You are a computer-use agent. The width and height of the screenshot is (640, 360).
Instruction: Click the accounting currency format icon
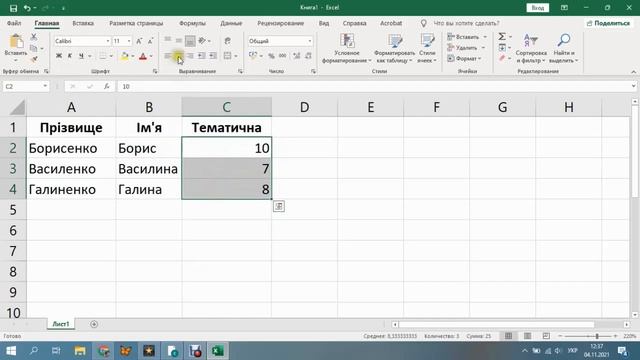click(x=253, y=56)
